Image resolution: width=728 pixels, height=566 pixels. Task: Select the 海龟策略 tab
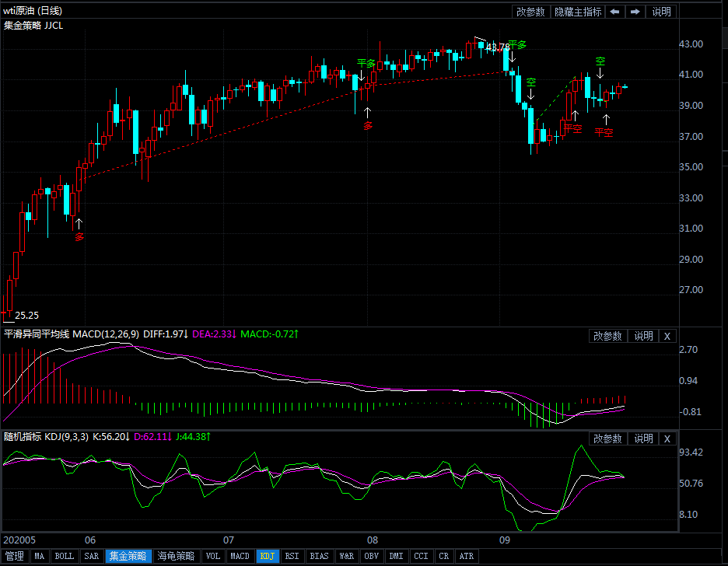point(177,557)
